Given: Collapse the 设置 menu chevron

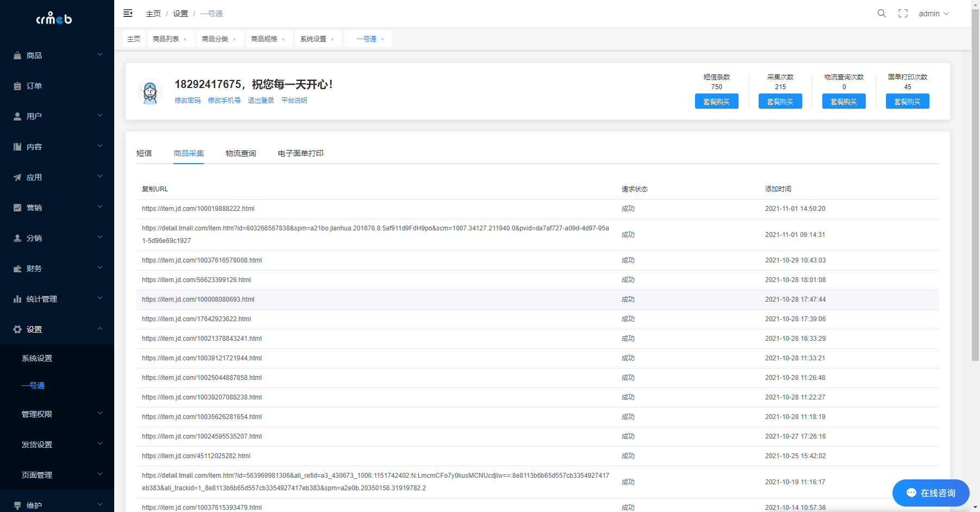Looking at the screenshot, I should tap(100, 328).
